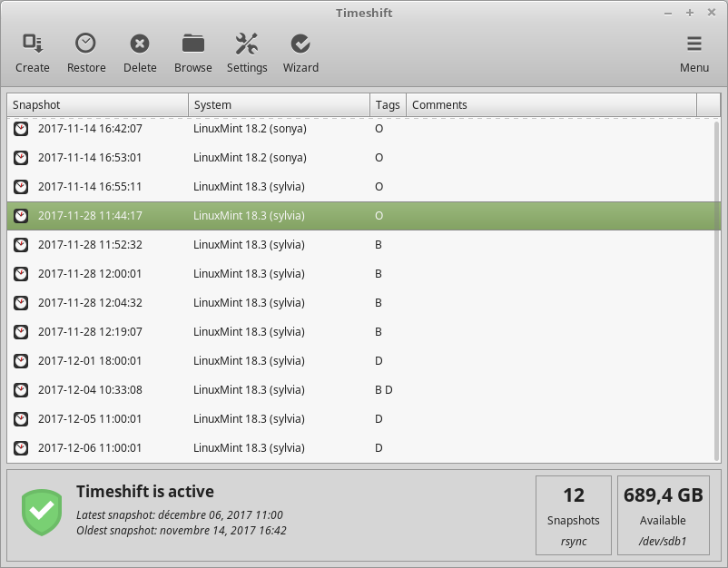The image size is (728, 568).
Task: Select snapshot text 2017-11-28 12:00:01
Action: (x=90, y=274)
